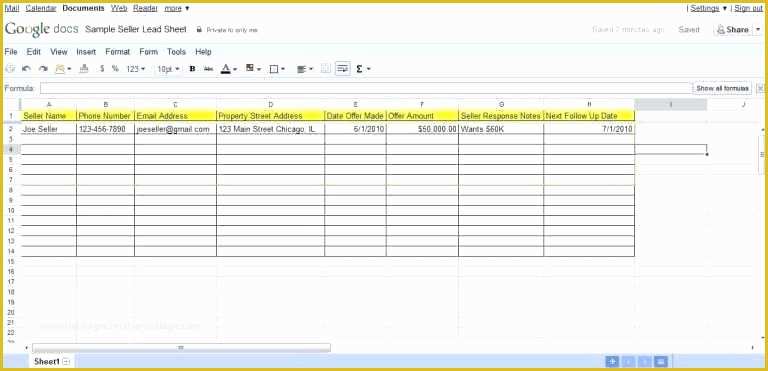
Task: Click the list view icon at bottom right
Action: click(x=661, y=362)
